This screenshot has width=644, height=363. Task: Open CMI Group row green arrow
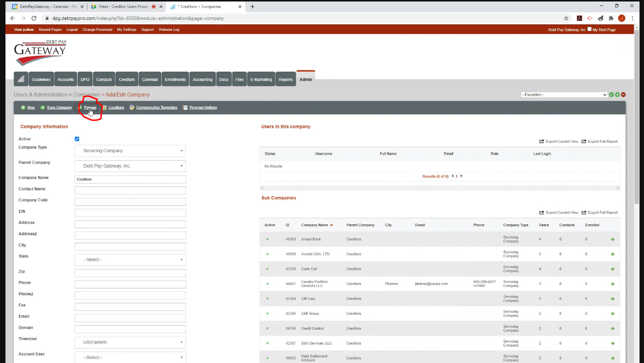click(x=613, y=314)
